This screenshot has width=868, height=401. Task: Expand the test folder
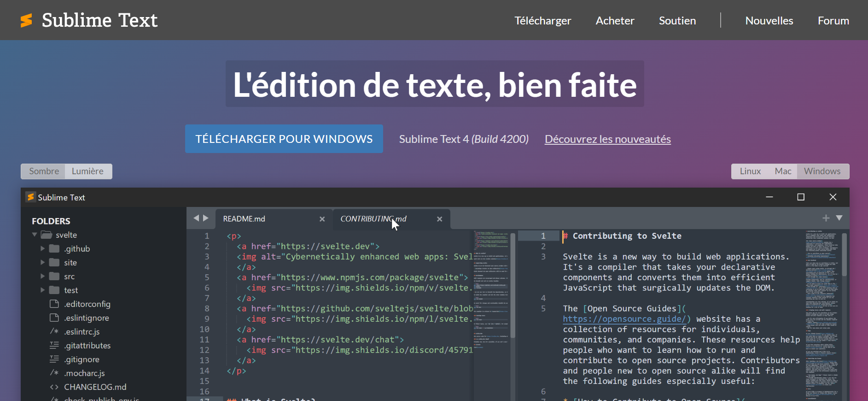[x=42, y=290]
